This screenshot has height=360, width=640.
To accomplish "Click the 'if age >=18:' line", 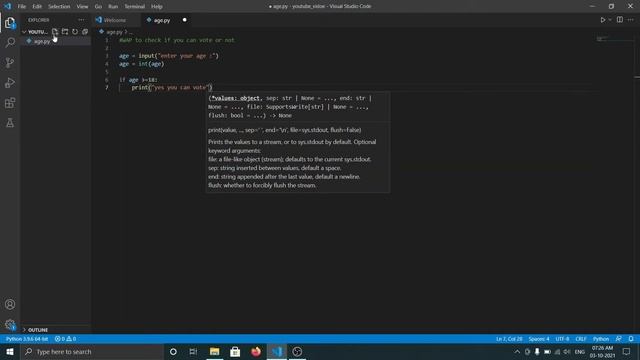I will point(138,80).
